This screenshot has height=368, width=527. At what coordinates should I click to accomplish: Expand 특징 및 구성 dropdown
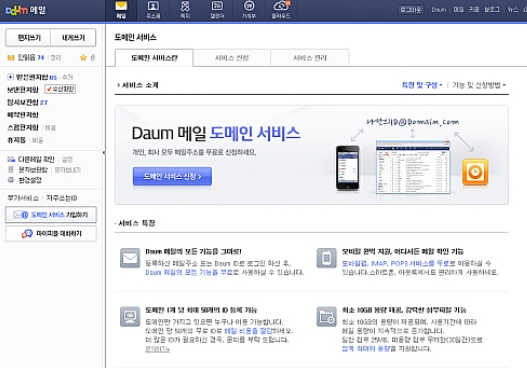pos(422,85)
